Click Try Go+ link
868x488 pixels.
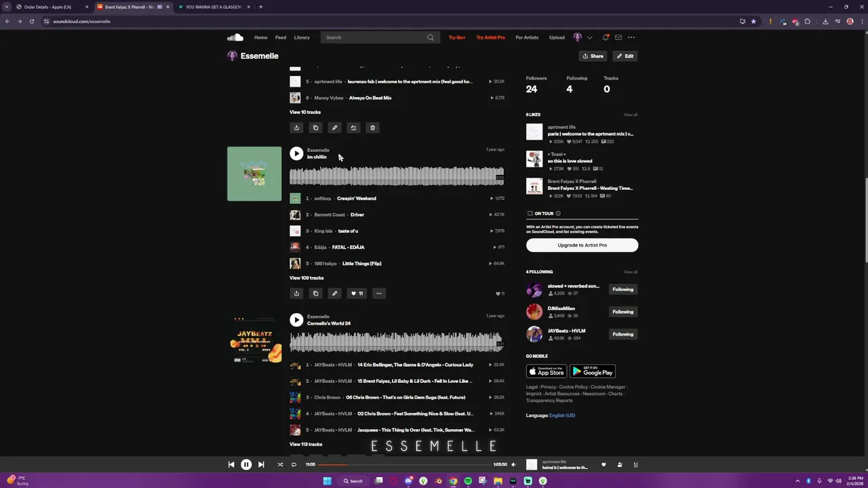(457, 37)
